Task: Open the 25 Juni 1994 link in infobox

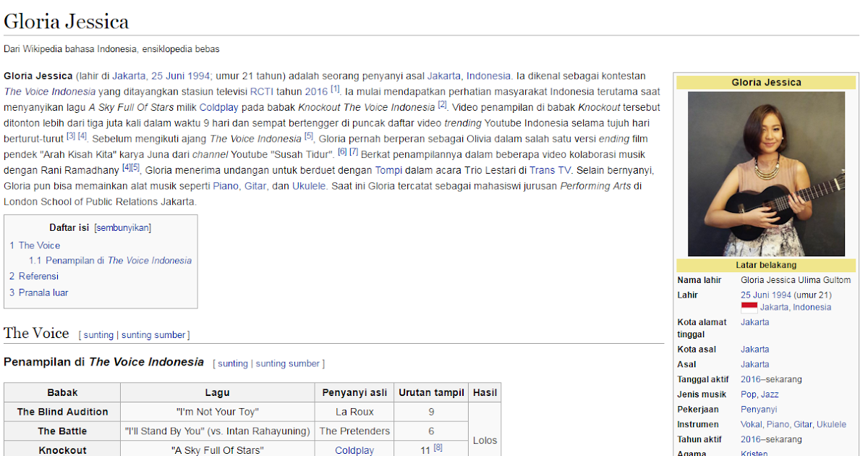Action: 766,295
